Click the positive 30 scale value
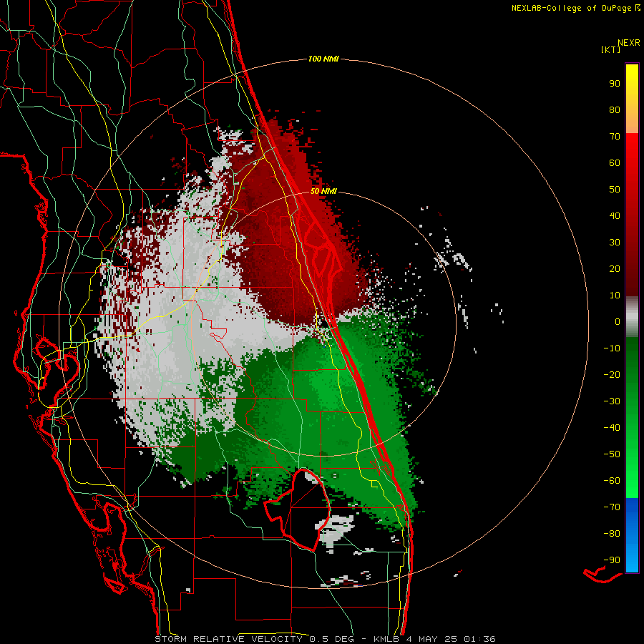644x644 pixels. point(615,243)
